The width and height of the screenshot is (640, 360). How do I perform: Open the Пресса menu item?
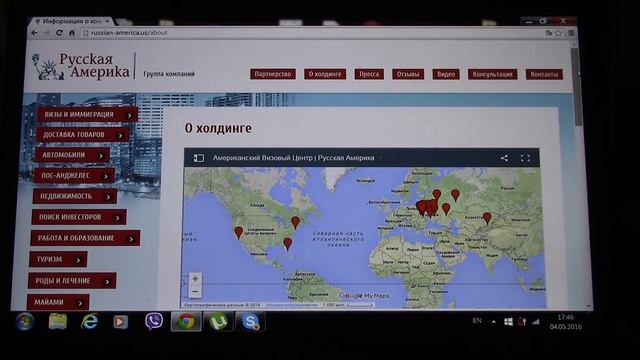pos(369,74)
